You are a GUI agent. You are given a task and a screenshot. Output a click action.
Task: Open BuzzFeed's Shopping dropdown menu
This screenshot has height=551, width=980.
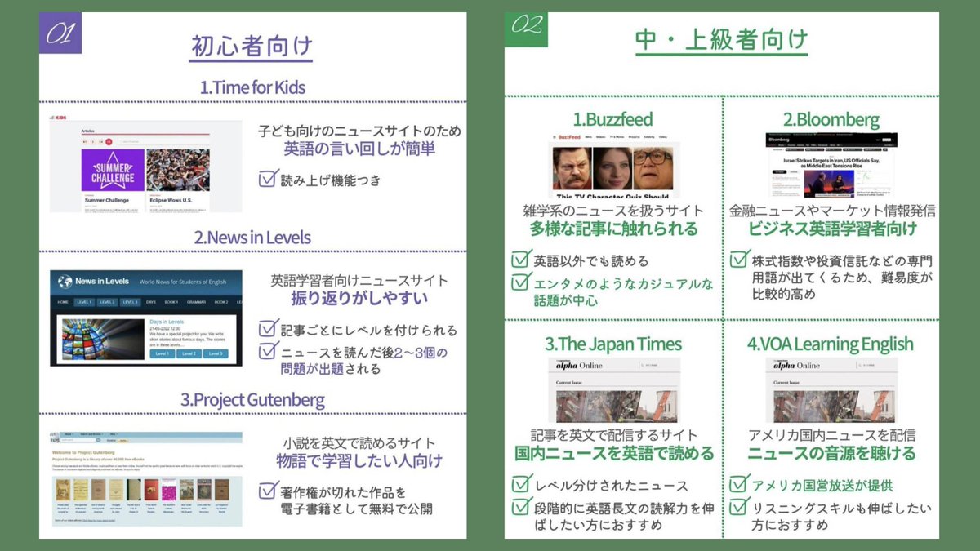(635, 137)
